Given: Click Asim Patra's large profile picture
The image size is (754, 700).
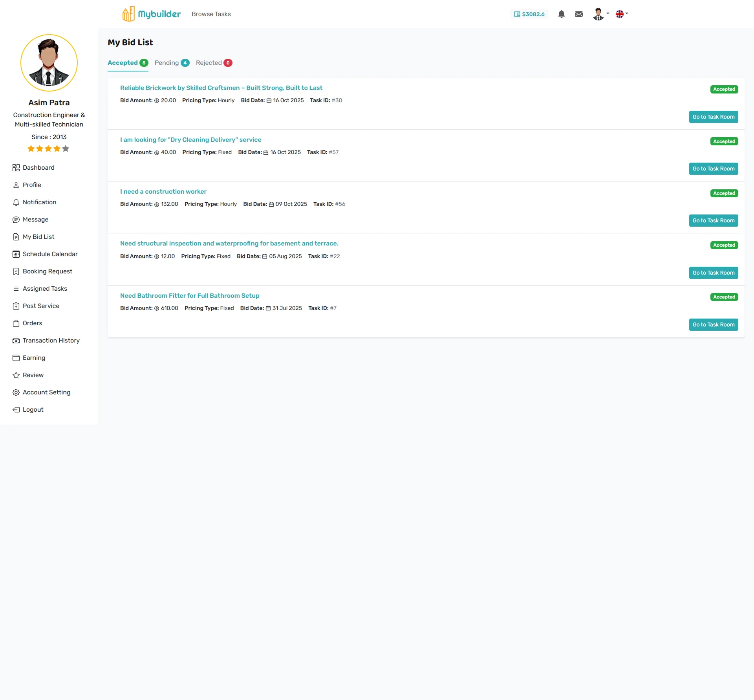Looking at the screenshot, I should 49,63.
